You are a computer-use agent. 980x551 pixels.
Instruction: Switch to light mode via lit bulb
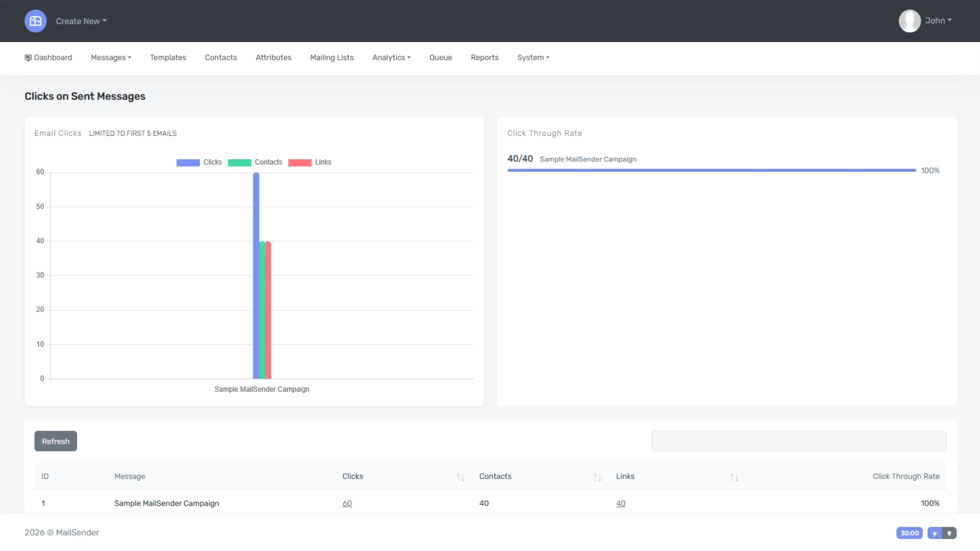[935, 533]
